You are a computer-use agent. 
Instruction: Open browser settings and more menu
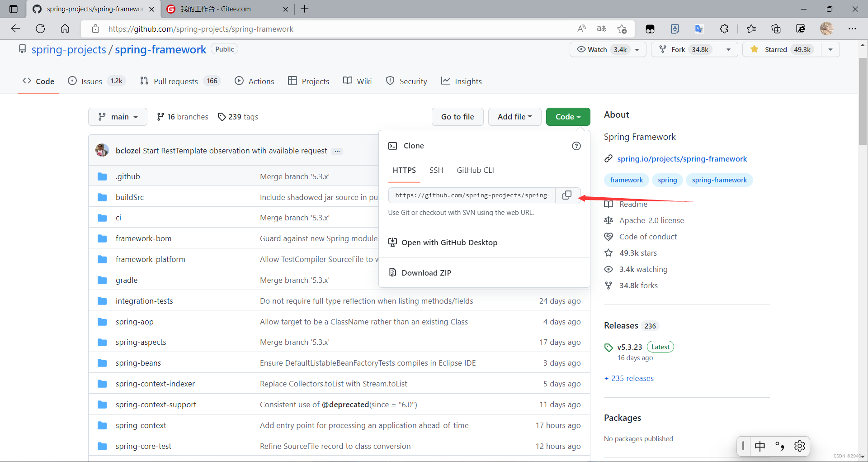click(852, 29)
